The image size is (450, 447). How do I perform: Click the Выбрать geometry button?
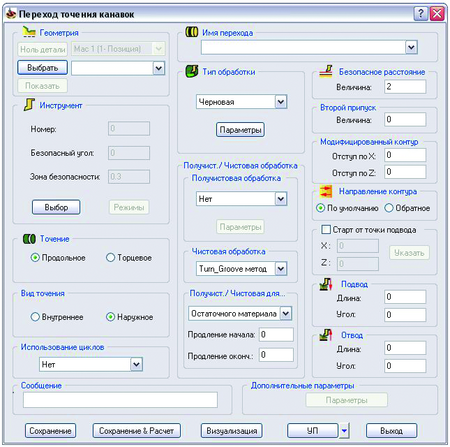42,68
